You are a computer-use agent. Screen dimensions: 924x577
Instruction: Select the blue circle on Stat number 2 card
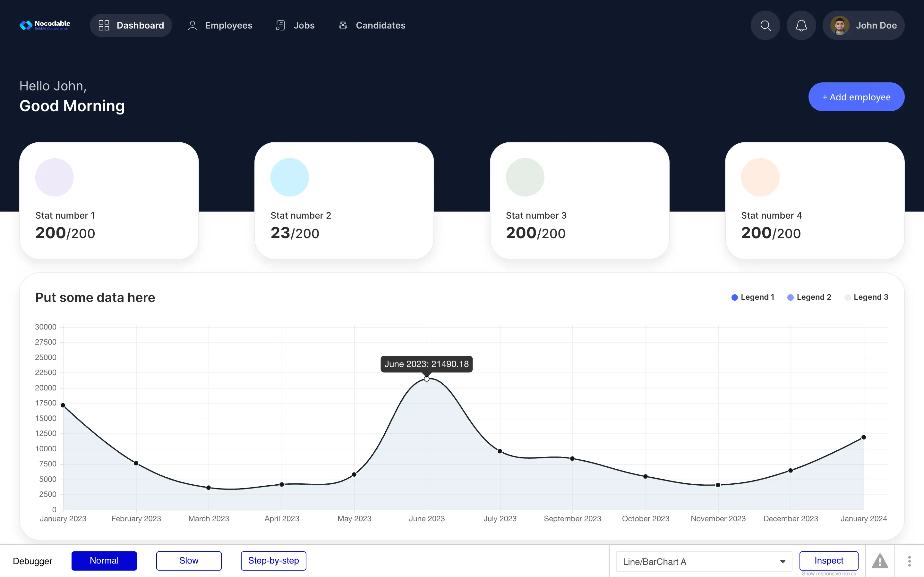289,177
